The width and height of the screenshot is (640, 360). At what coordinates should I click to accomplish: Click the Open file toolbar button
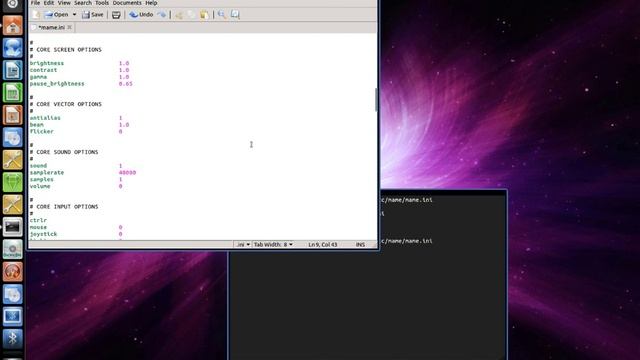pyautogui.click(x=57, y=15)
